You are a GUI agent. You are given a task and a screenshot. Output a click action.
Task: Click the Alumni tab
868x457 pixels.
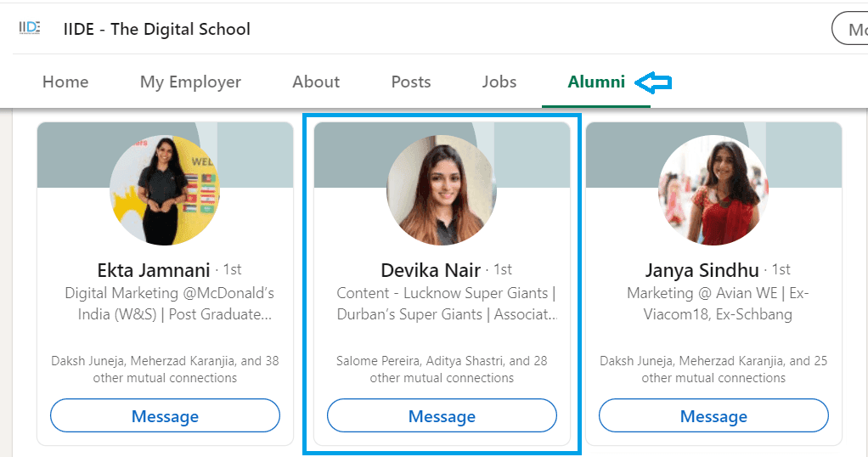(596, 82)
